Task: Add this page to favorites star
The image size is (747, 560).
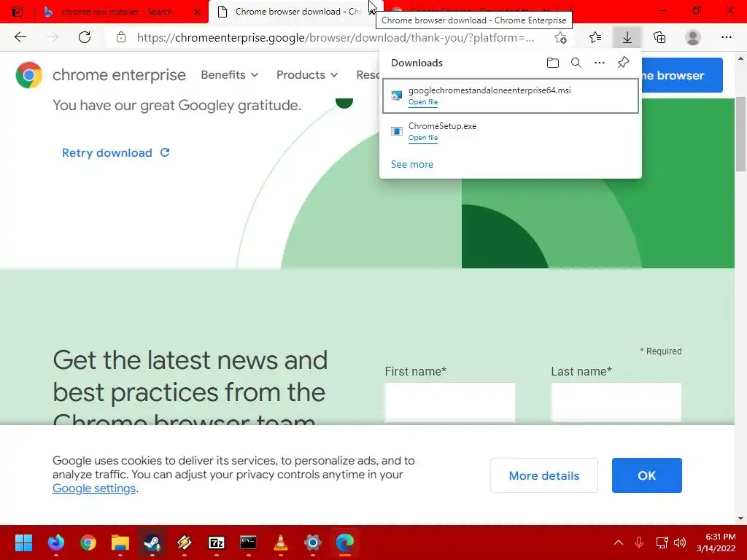Action: pyautogui.click(x=561, y=37)
